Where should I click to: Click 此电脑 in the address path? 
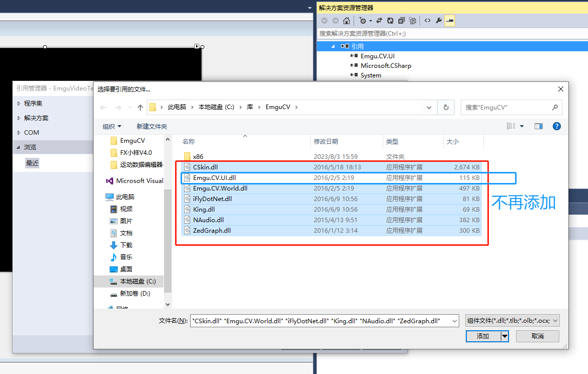177,107
